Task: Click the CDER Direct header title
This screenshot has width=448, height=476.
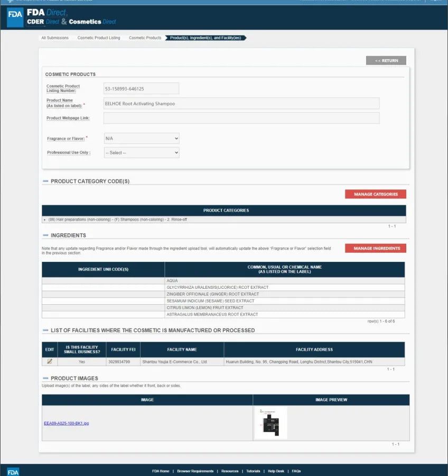Action: pos(43,22)
